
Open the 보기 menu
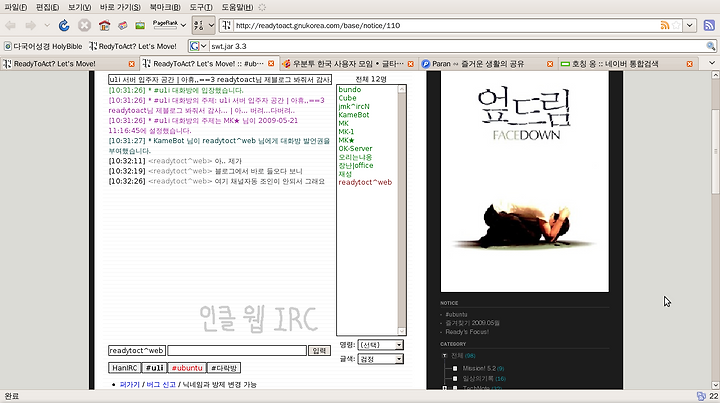[79, 7]
